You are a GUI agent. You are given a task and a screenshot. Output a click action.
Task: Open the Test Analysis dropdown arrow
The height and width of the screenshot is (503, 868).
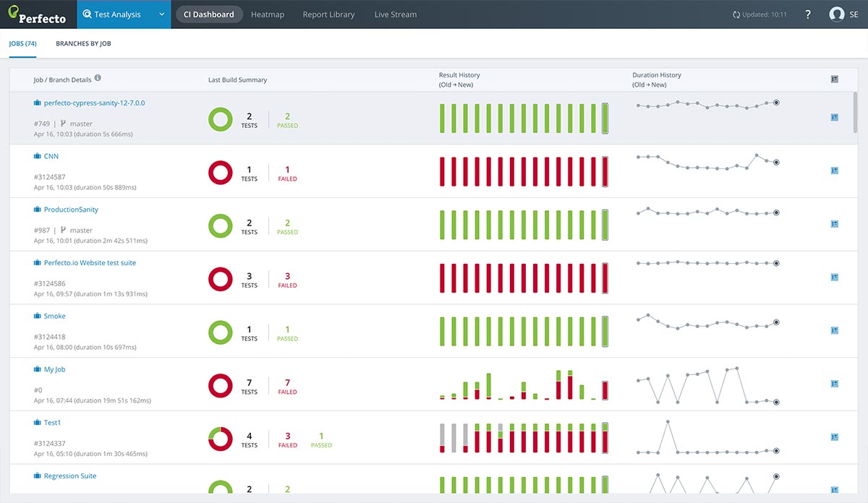(x=161, y=14)
